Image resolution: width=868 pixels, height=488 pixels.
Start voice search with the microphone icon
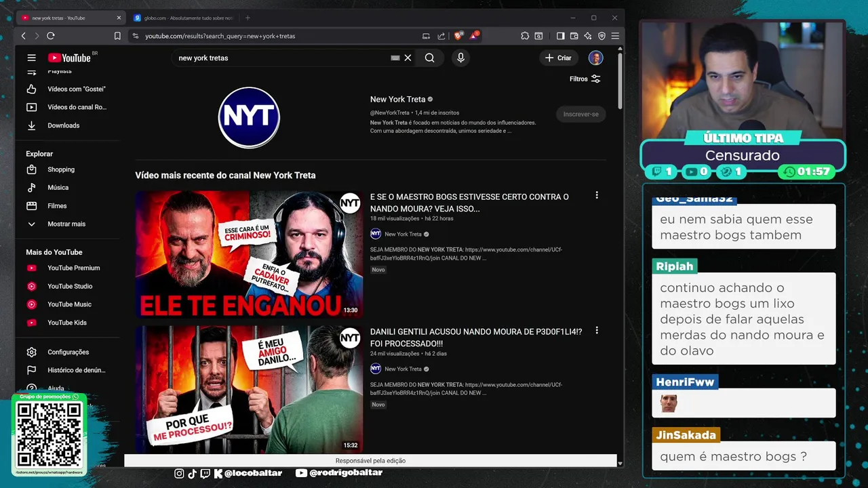[x=460, y=58]
